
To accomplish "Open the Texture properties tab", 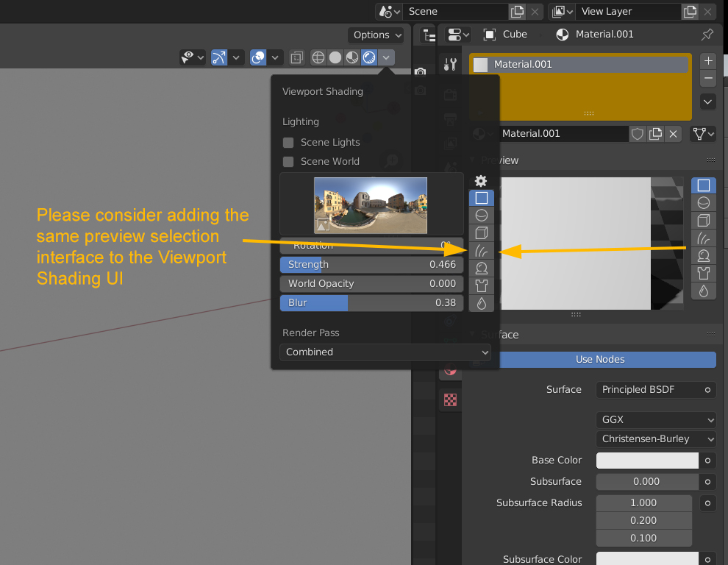I will [x=450, y=399].
